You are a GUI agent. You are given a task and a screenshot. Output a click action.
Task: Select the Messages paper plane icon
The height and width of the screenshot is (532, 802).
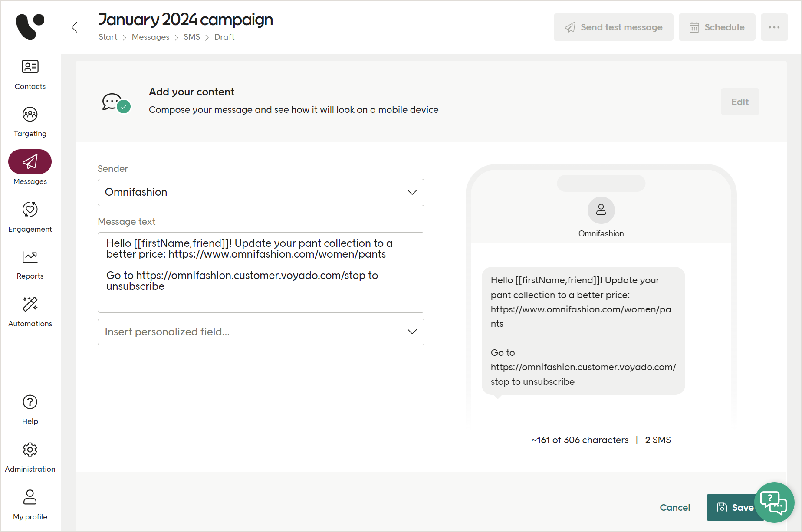pyautogui.click(x=30, y=162)
